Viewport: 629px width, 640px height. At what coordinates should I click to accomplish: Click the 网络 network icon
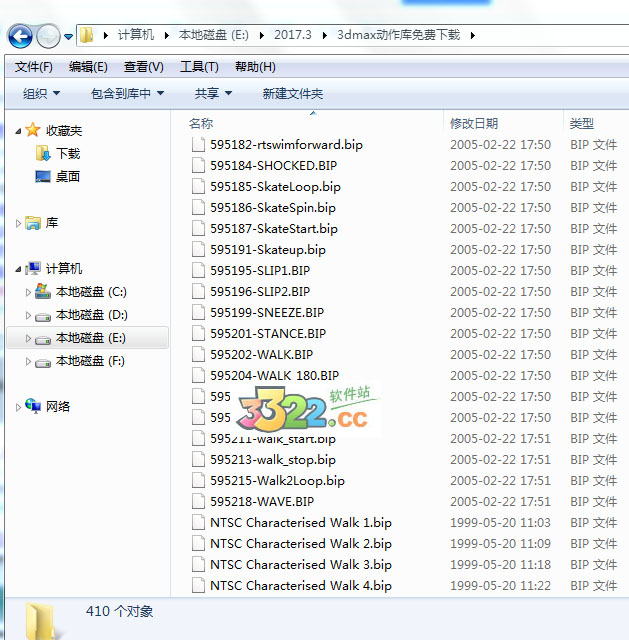33,406
